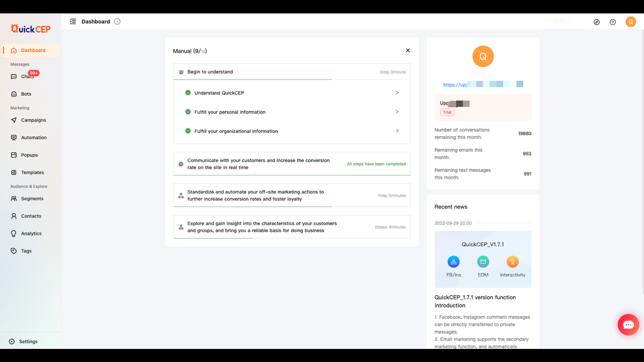Click the FB/Ins icon in the news card
This screenshot has width=644, height=362.
coord(453,261)
